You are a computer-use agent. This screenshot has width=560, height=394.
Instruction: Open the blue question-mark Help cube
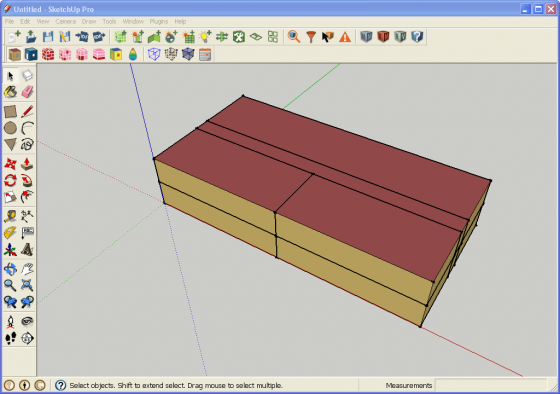coord(417,36)
